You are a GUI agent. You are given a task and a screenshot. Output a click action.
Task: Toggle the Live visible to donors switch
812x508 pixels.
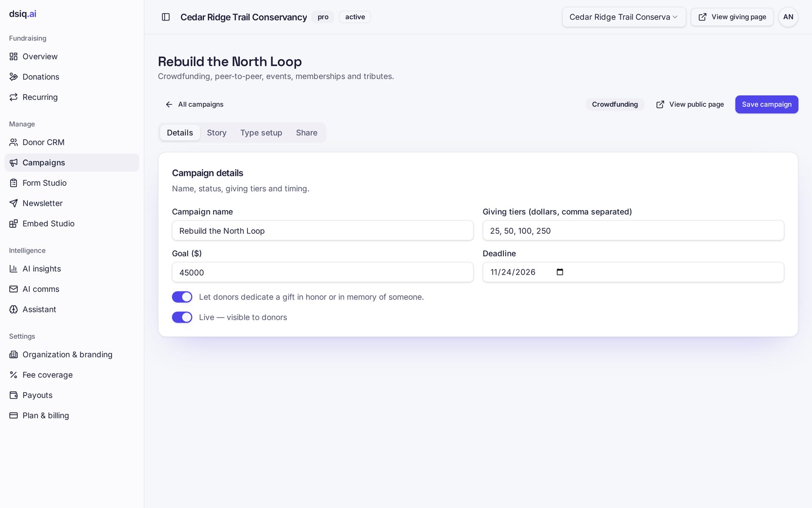[x=182, y=317]
